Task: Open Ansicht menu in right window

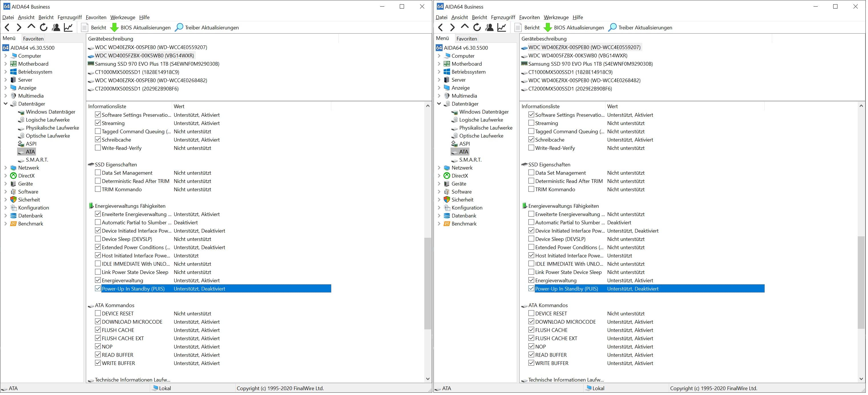Action: tap(460, 17)
